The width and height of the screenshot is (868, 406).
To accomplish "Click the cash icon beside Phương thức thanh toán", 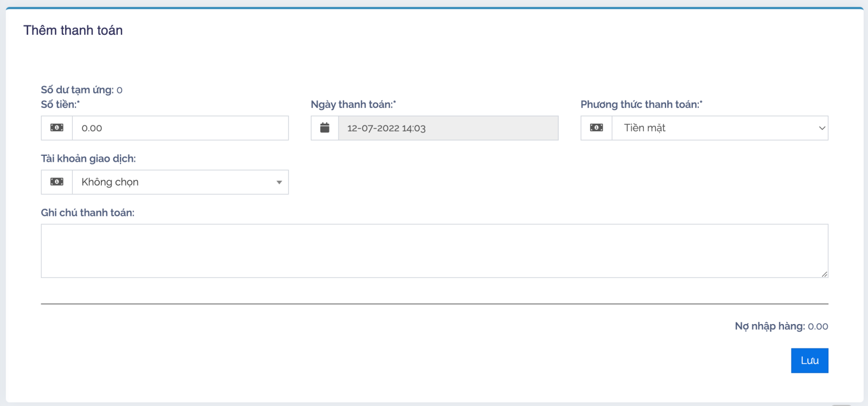I will coord(596,128).
